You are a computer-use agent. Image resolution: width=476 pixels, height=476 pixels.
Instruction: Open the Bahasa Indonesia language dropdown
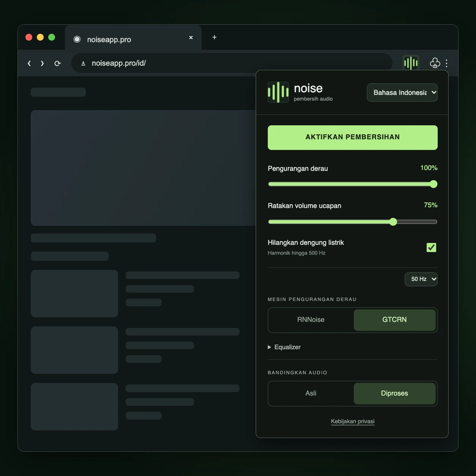pyautogui.click(x=402, y=93)
